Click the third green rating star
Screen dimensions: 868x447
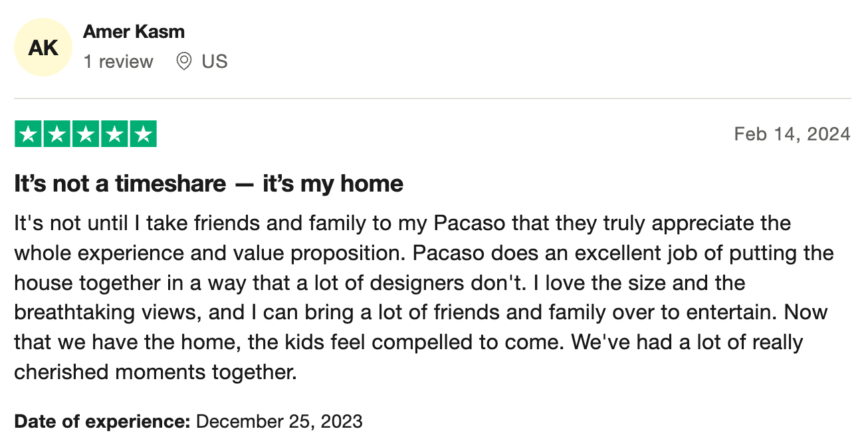click(86, 134)
